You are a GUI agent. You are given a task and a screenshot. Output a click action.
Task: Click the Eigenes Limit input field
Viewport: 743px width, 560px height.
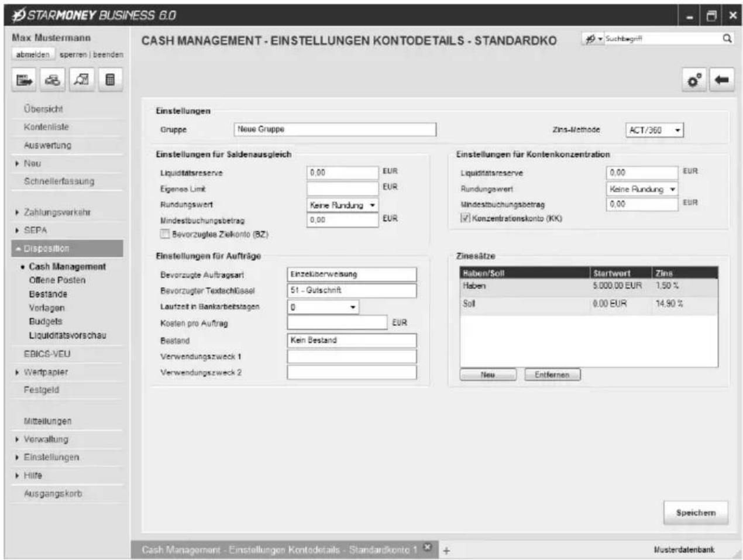pos(343,188)
